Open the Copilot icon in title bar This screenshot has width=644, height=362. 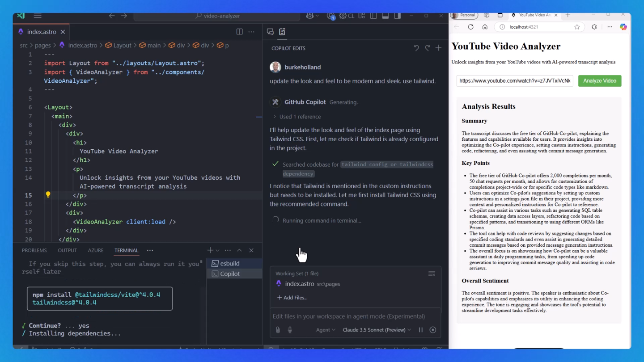[x=309, y=16]
